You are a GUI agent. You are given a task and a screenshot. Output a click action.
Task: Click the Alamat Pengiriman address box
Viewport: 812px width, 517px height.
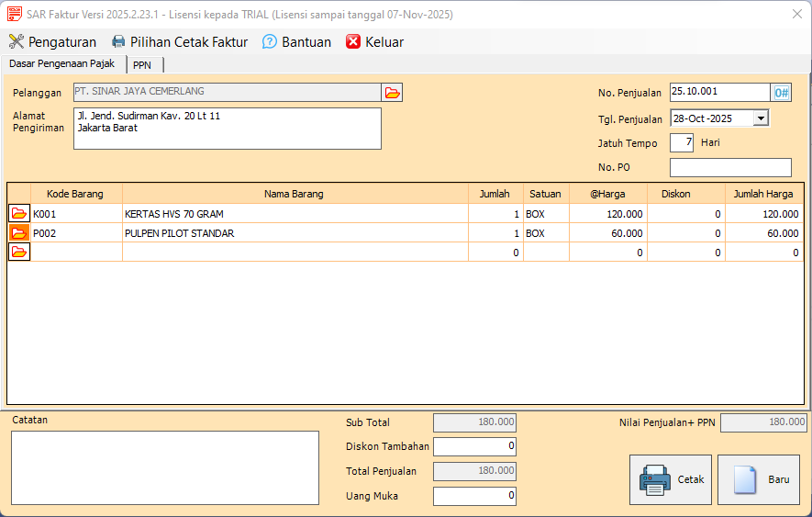227,129
